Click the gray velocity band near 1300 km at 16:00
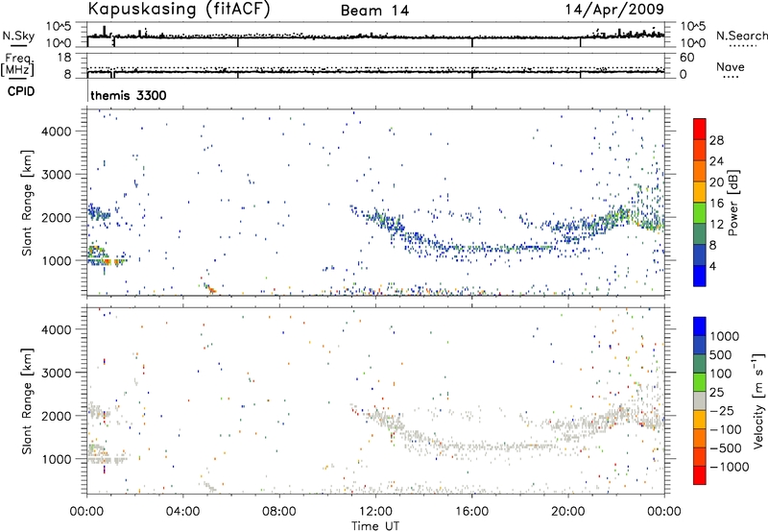 coord(471,447)
